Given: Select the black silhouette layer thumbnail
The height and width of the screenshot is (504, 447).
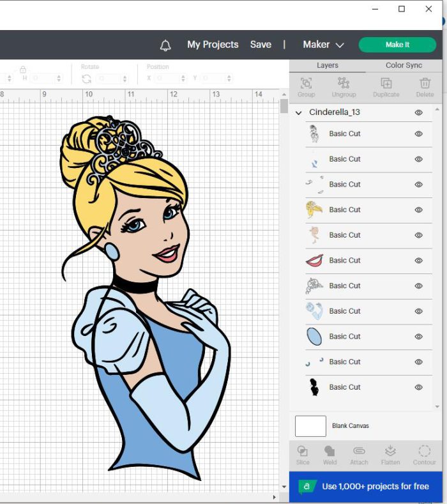Looking at the screenshot, I should pyautogui.click(x=314, y=387).
